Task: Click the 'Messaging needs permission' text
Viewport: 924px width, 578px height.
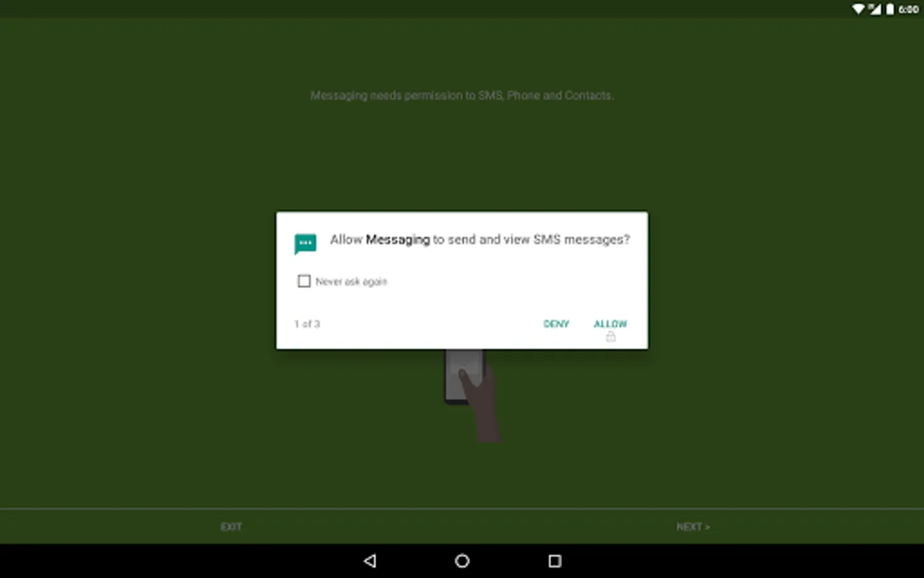Action: pos(462,96)
